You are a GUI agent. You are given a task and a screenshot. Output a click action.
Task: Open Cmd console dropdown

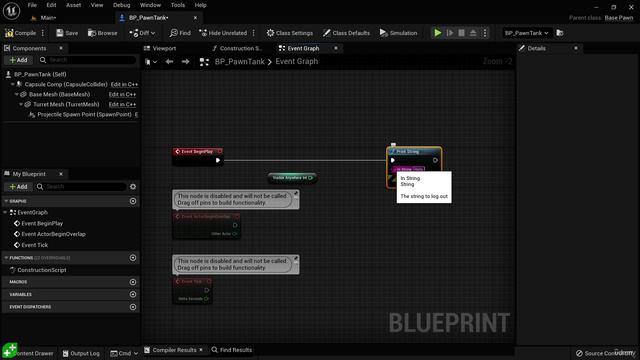point(124,353)
